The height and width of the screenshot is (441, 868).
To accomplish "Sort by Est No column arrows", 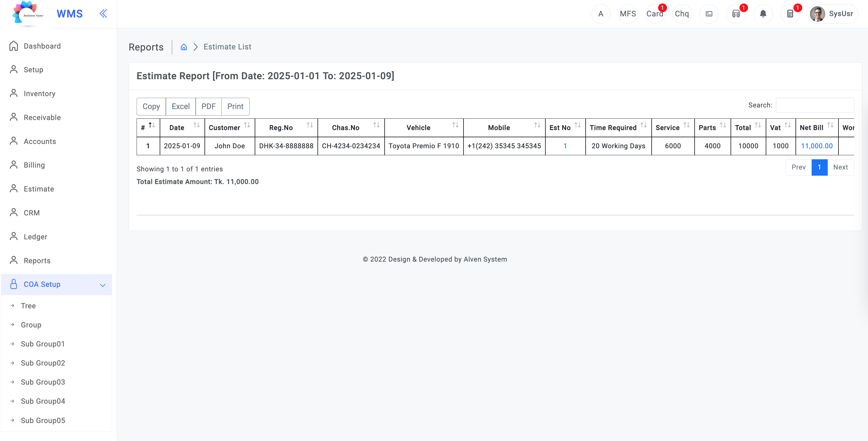I will tap(578, 125).
